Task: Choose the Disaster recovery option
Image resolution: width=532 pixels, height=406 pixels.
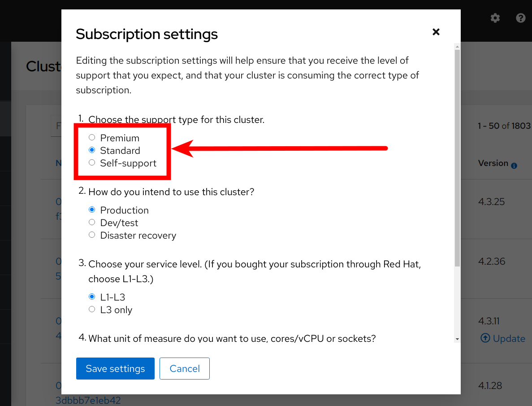Action: pyautogui.click(x=91, y=234)
